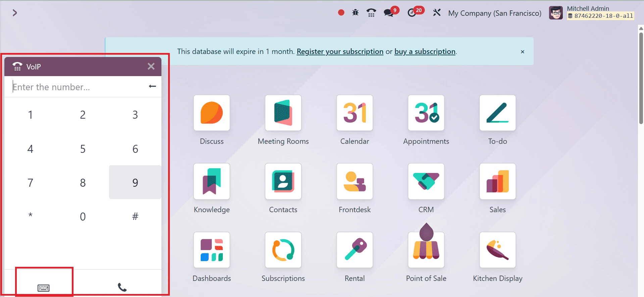Viewport: 644px width, 297px height.
Task: Click the buy a subscription link
Action: point(425,52)
